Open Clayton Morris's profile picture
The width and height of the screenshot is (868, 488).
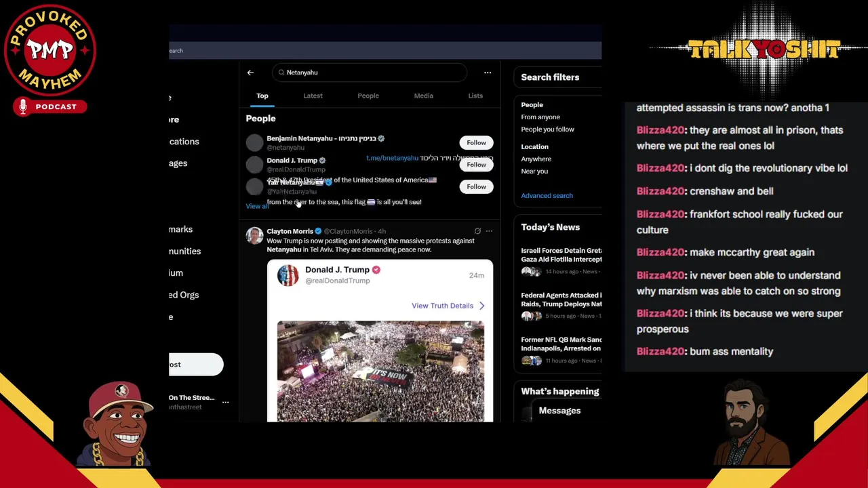click(254, 235)
